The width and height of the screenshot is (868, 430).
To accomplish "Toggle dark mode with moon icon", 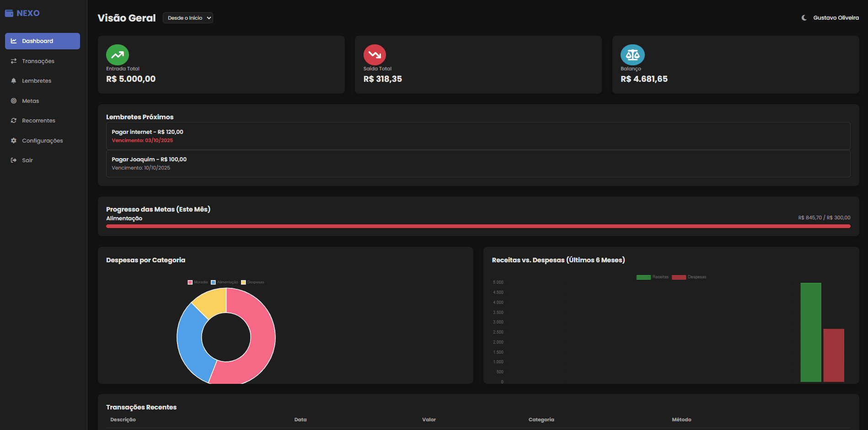I will coord(804,18).
